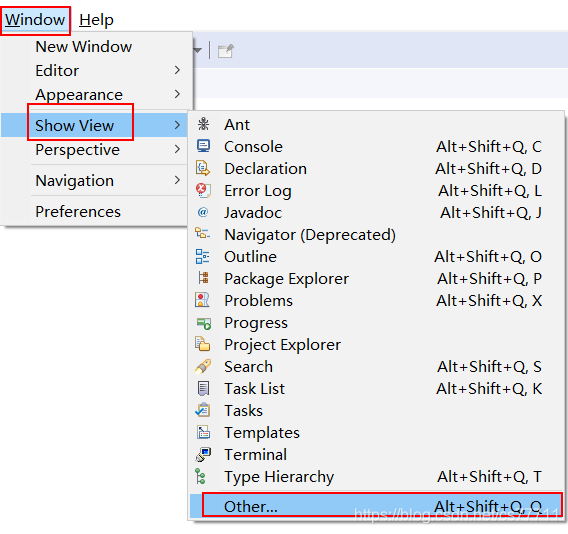Click the Error Log red icon
Screen dimensions: 568x534
pos(203,190)
